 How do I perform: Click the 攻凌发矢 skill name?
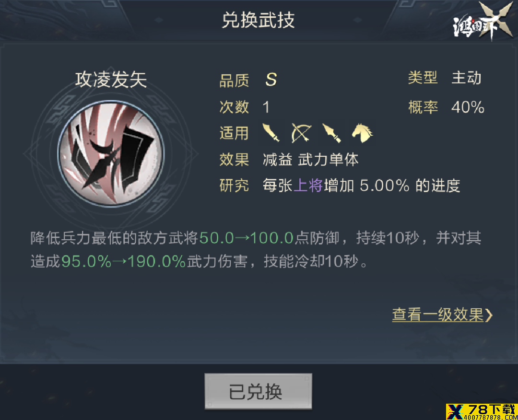[x=111, y=80]
